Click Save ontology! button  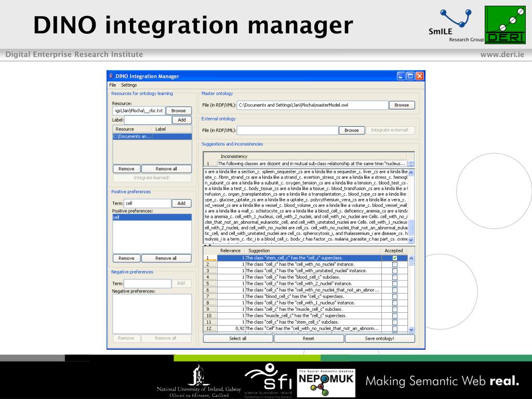tap(380, 339)
